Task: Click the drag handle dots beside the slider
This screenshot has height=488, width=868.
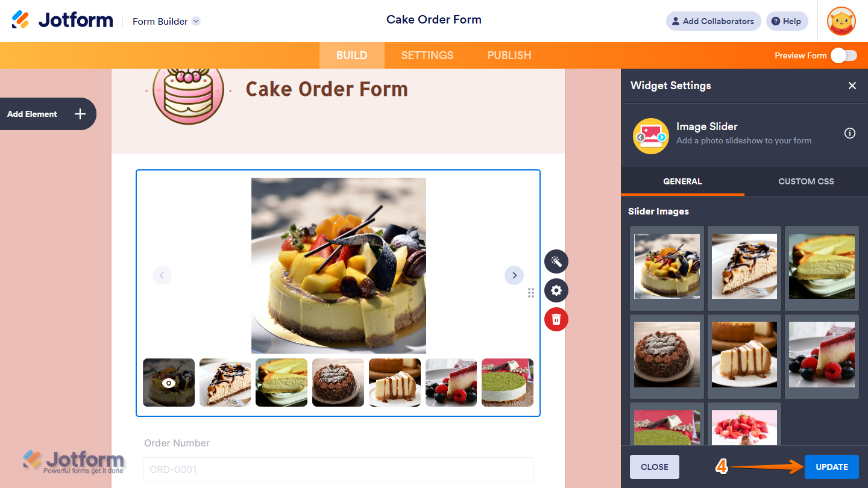Action: [x=531, y=293]
